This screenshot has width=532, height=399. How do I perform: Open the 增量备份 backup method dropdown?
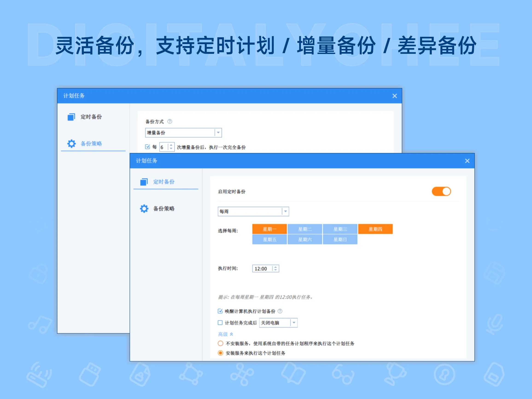point(218,133)
